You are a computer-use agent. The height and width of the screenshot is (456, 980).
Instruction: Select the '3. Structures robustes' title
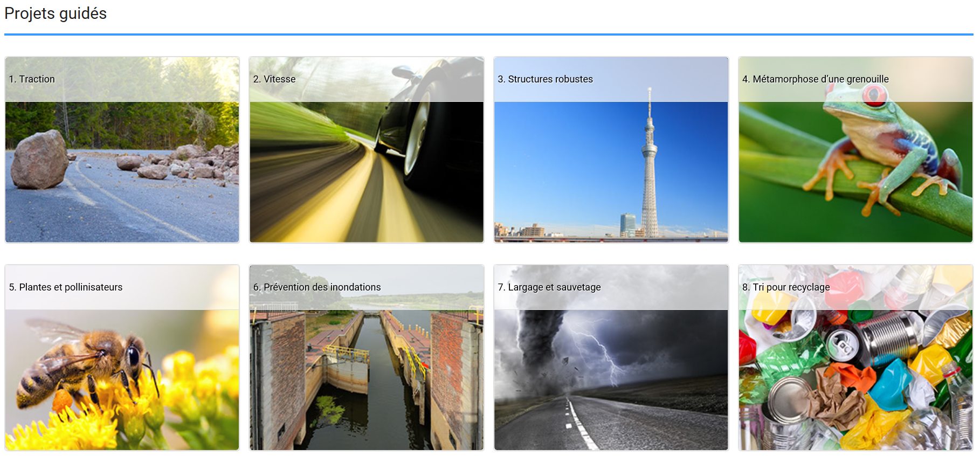pos(545,79)
